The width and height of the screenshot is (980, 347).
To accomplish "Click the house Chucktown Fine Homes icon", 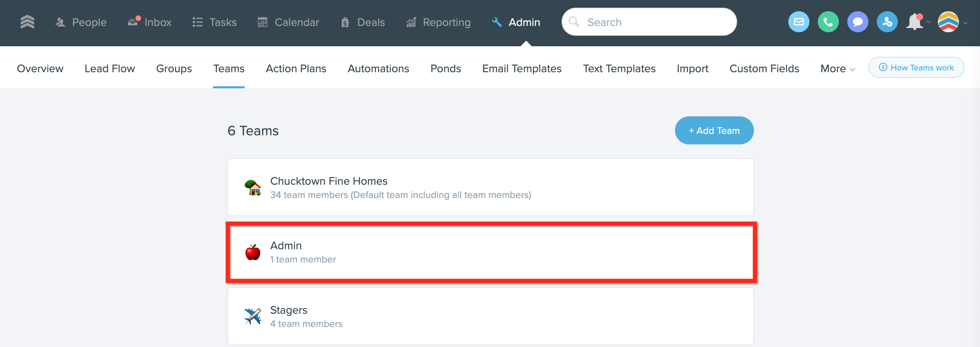I will tap(253, 188).
